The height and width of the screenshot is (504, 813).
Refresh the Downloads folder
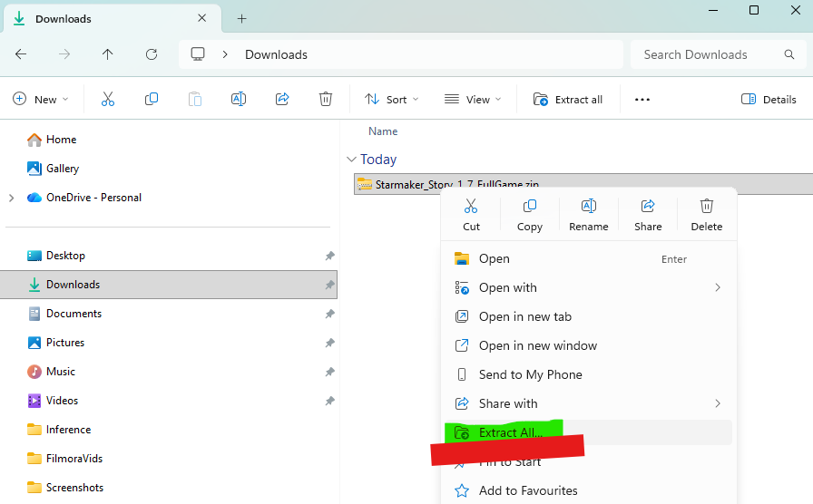(x=152, y=54)
